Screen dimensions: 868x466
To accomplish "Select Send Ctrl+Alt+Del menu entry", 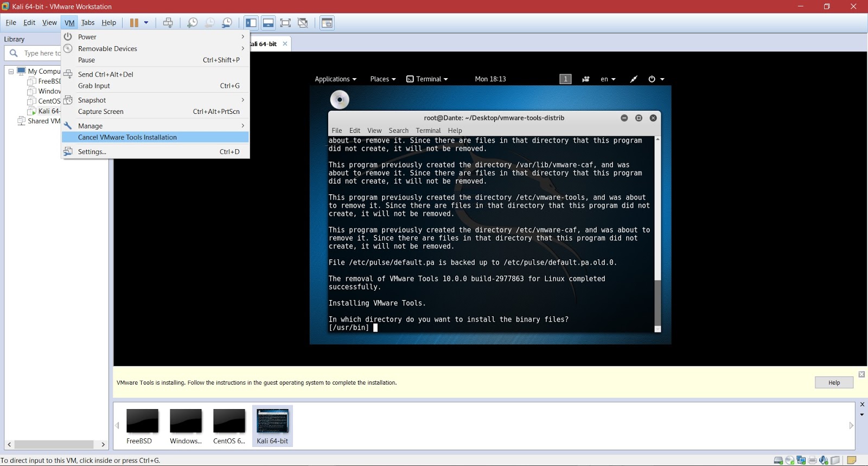I will 156,74.
